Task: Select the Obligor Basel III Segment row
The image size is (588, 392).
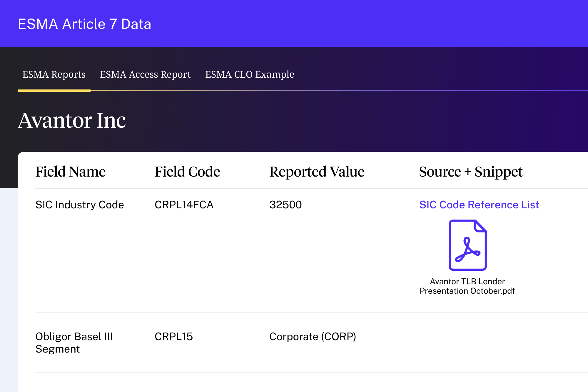Action: point(74,343)
